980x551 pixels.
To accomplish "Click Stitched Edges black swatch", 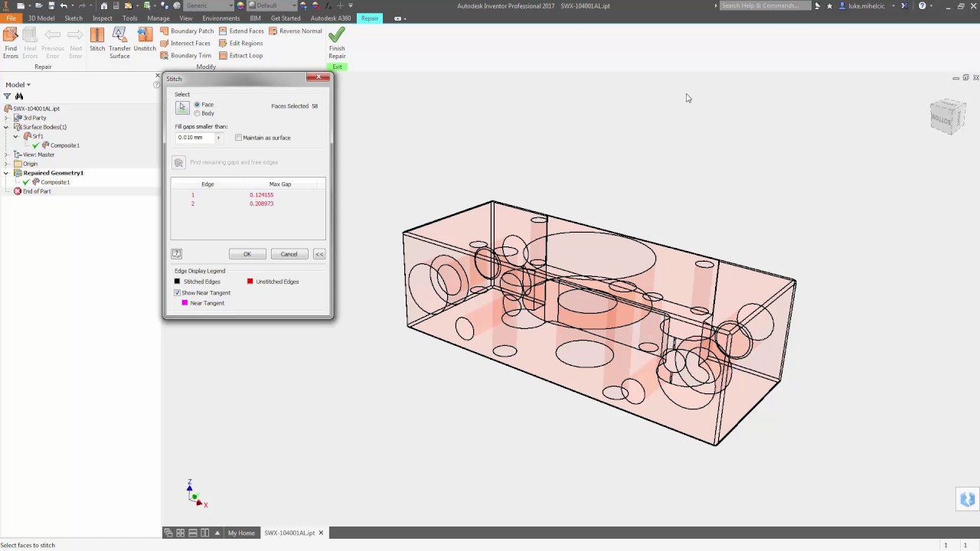I will [178, 282].
